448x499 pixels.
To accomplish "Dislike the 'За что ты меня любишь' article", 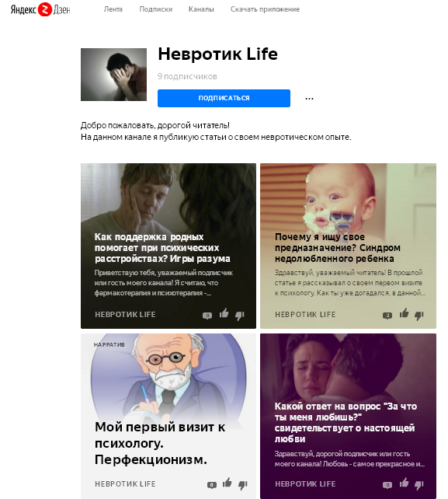I will coord(419,485).
